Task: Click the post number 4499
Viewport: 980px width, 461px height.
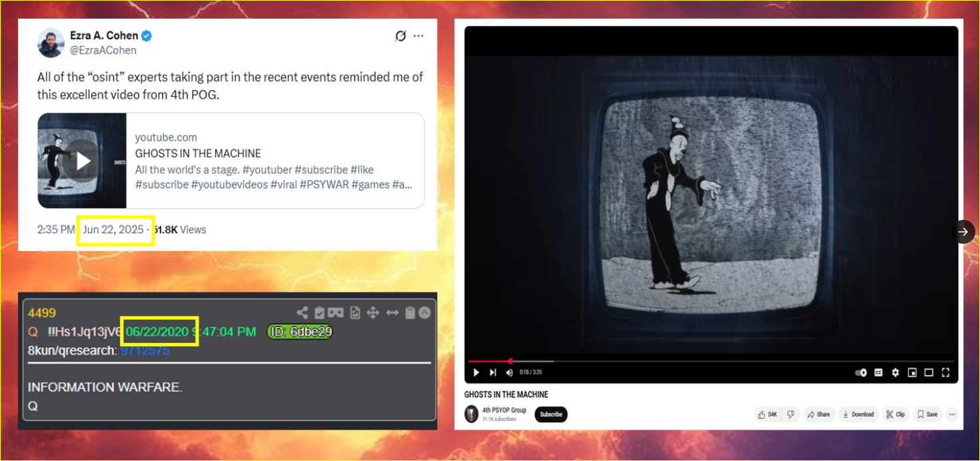Action: pos(42,313)
